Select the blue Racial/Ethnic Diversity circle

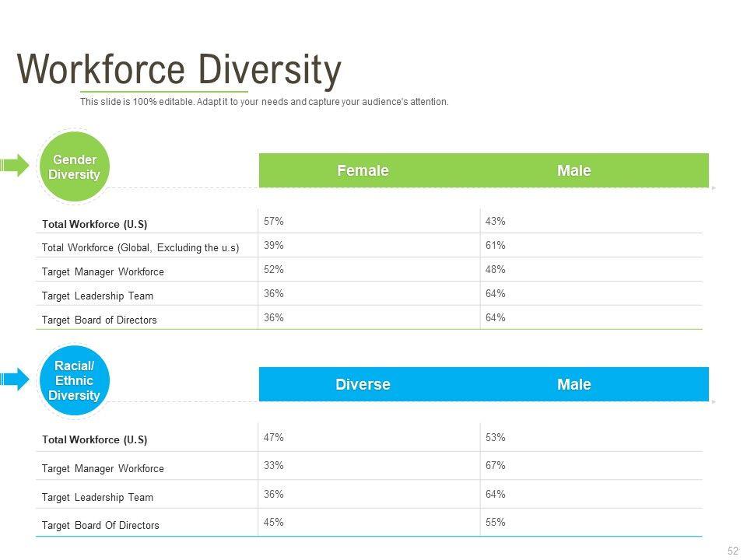74,380
